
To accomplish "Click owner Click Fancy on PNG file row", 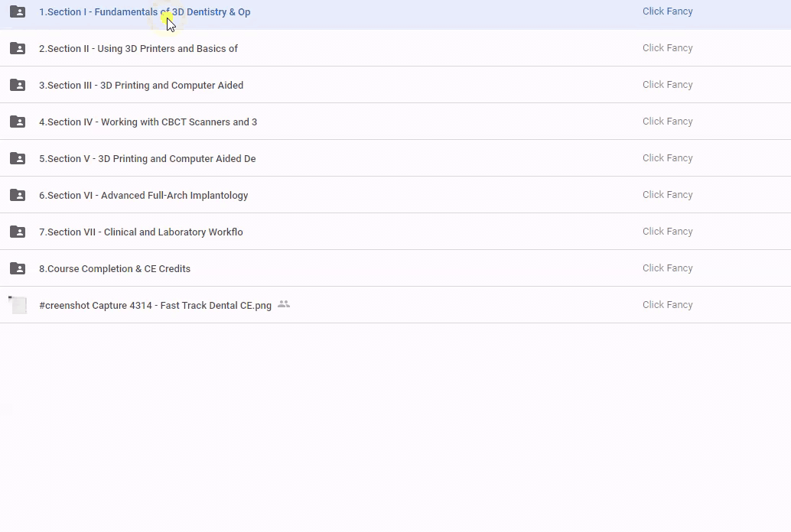I will pos(667,305).
